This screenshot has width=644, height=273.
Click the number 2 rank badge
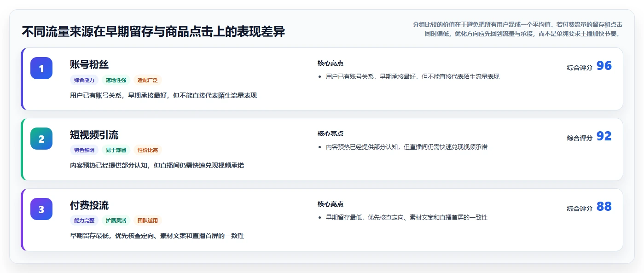tap(41, 139)
